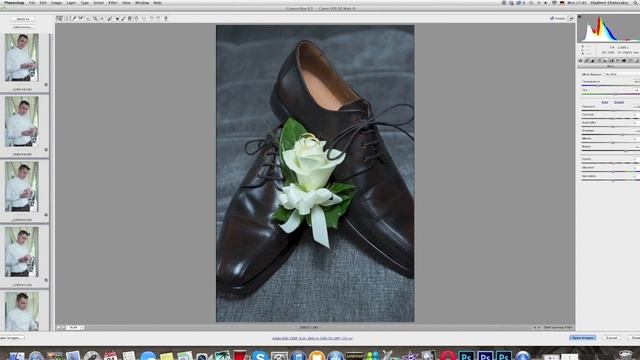640x360 pixels.
Task: Open the Camera Calibration panel icon
Action: point(624,60)
